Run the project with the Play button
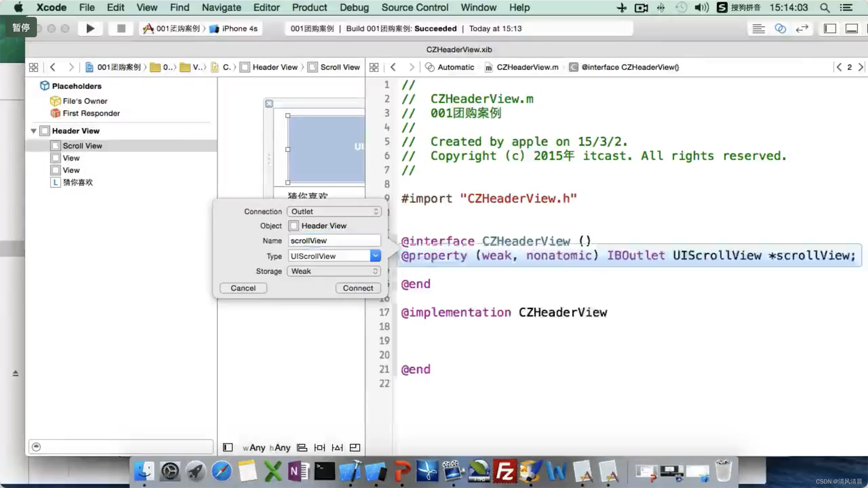868x488 pixels. click(x=90, y=28)
